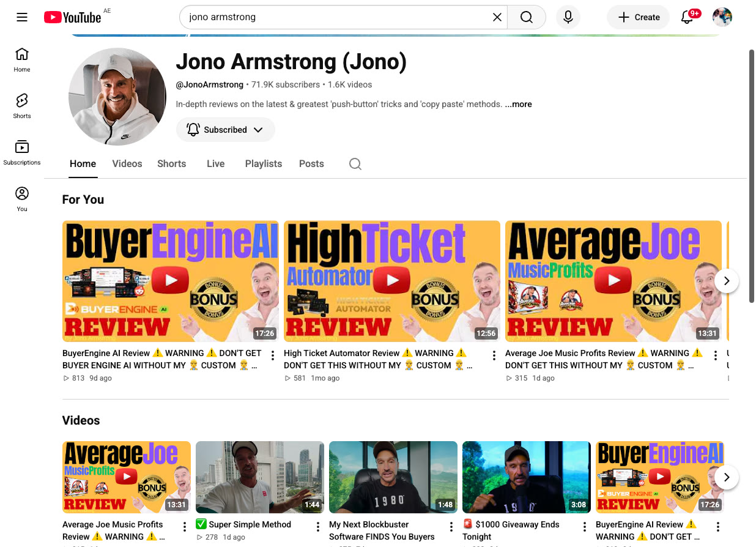This screenshot has height=547, width=756.
Task: Open Subscriptions in the sidebar
Action: coord(22,152)
